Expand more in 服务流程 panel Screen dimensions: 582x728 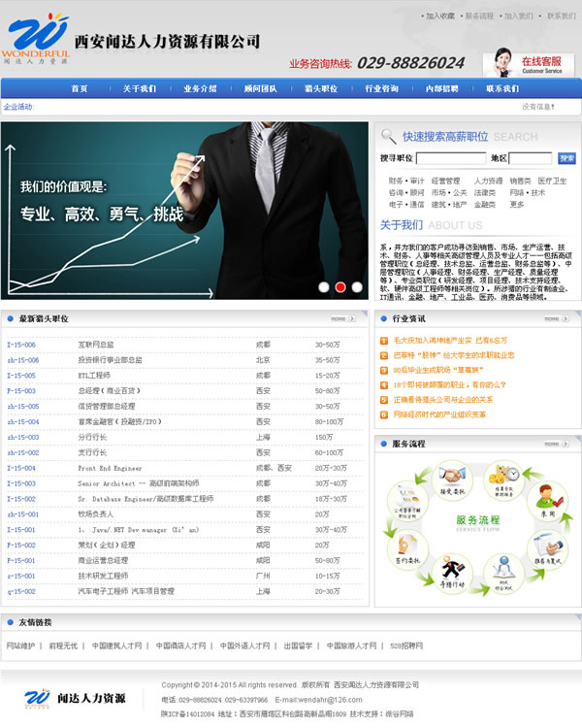555,444
